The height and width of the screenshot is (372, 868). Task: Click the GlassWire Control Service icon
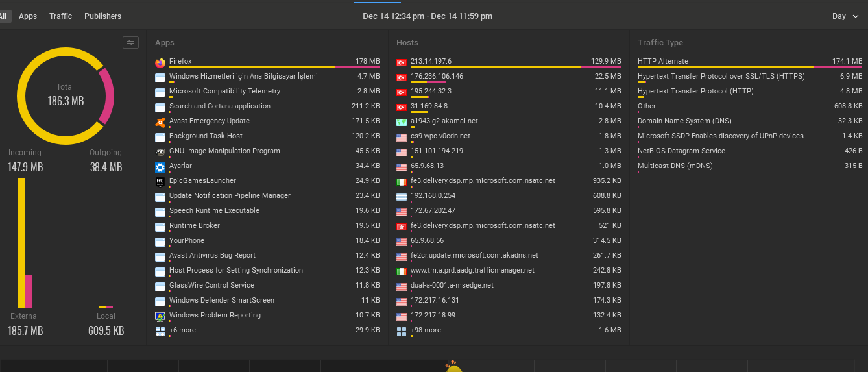tap(160, 286)
